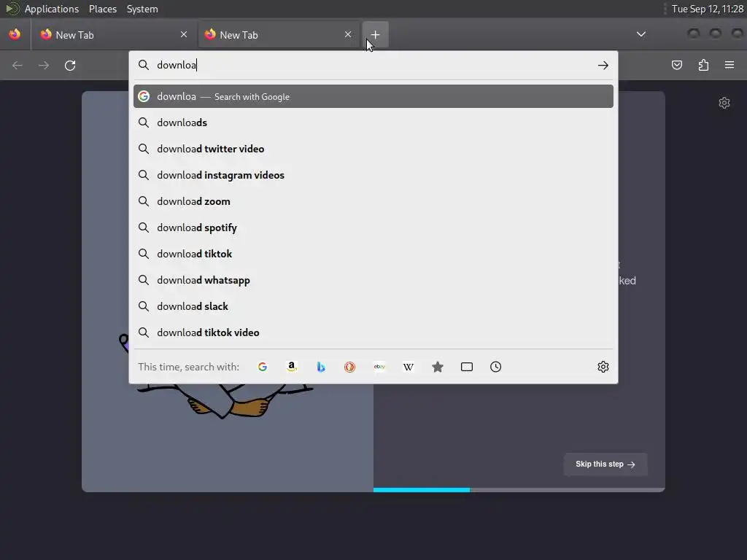747x560 pixels.
Task: Search this time with Amazon
Action: (x=292, y=367)
